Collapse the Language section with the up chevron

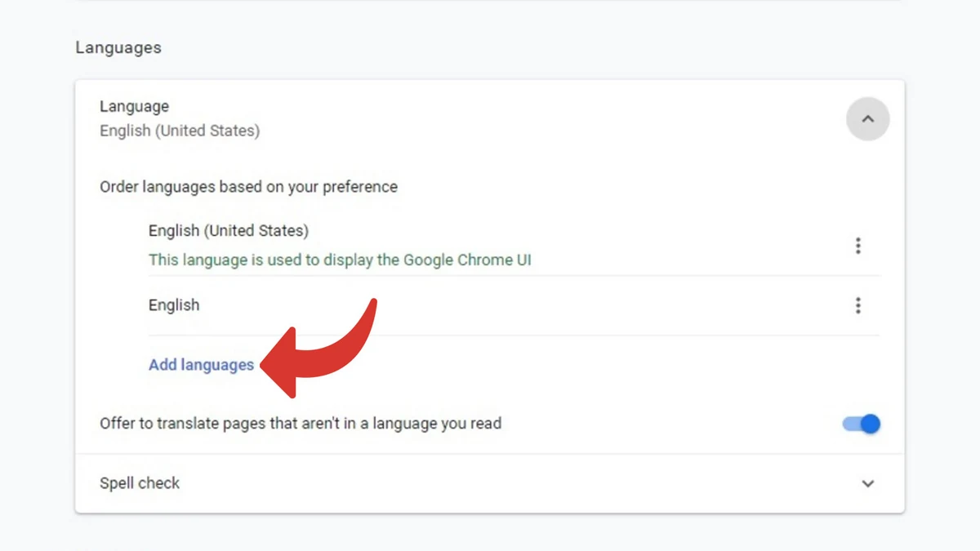click(867, 119)
